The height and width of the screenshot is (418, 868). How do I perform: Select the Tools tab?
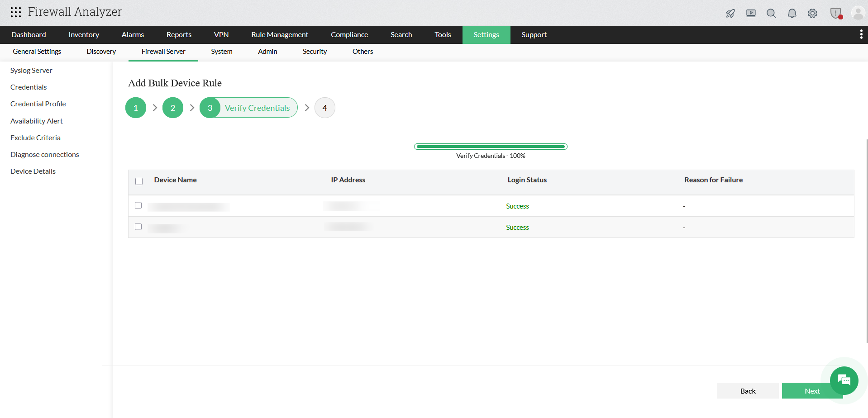point(443,35)
